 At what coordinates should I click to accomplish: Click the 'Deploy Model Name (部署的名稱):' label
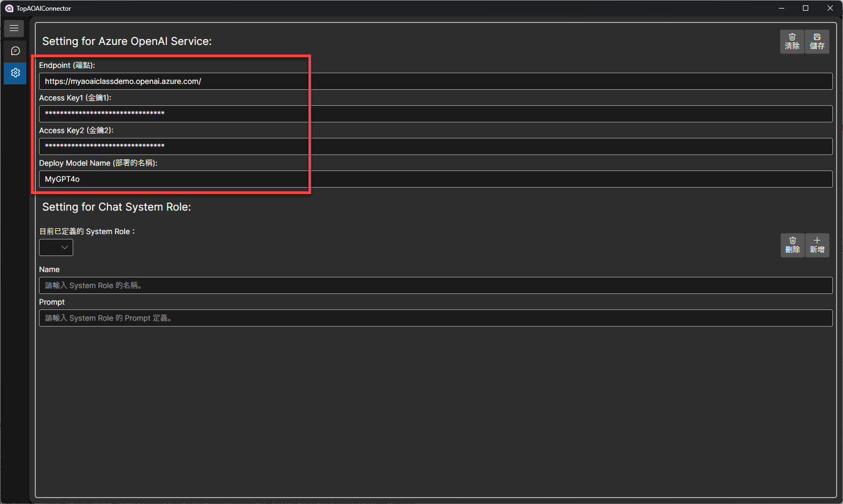[98, 163]
